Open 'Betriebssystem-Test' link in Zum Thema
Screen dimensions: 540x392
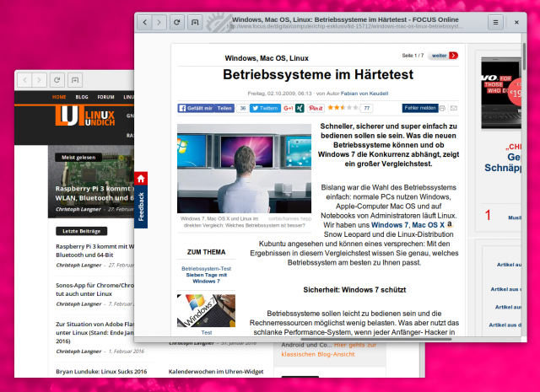[206, 268]
